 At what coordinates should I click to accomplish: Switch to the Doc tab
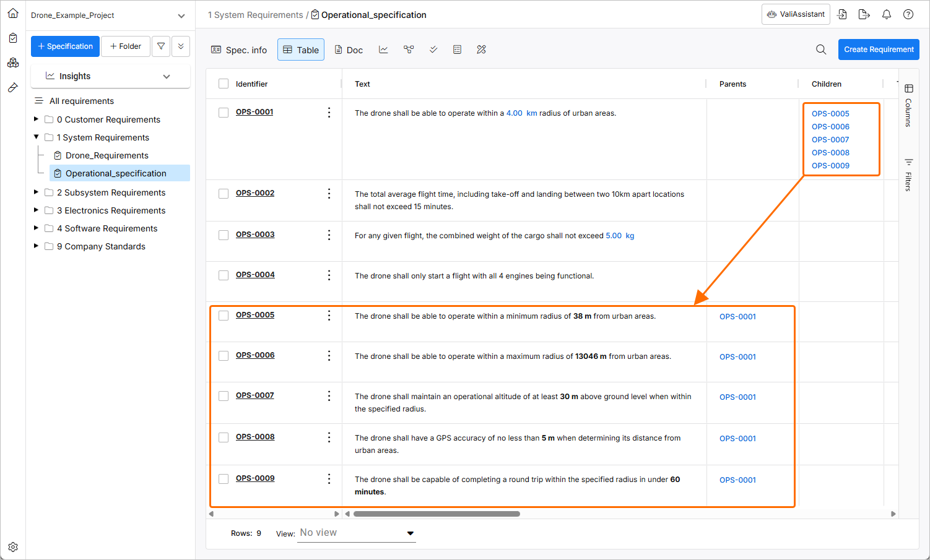tap(349, 50)
